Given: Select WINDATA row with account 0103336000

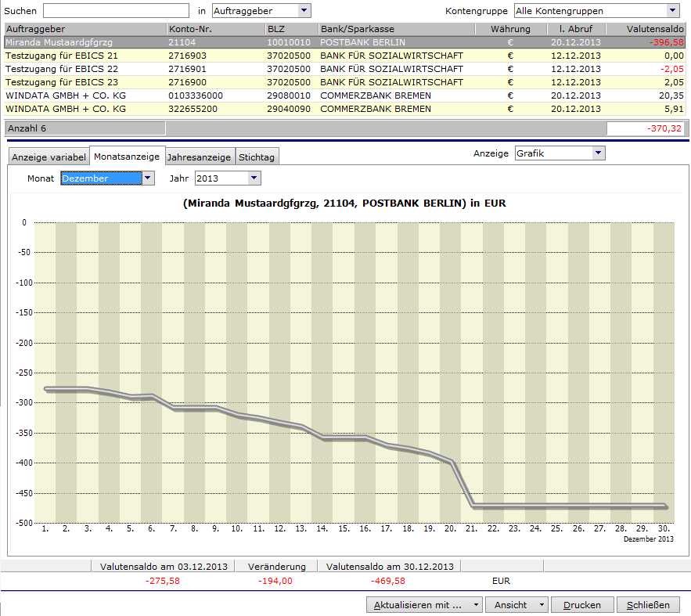Looking at the screenshot, I should (x=344, y=95).
